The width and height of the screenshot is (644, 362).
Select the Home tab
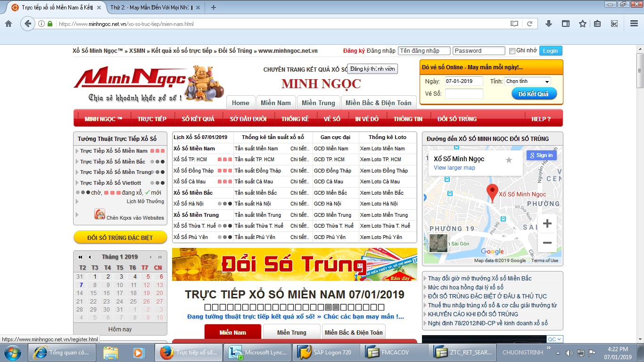[240, 103]
